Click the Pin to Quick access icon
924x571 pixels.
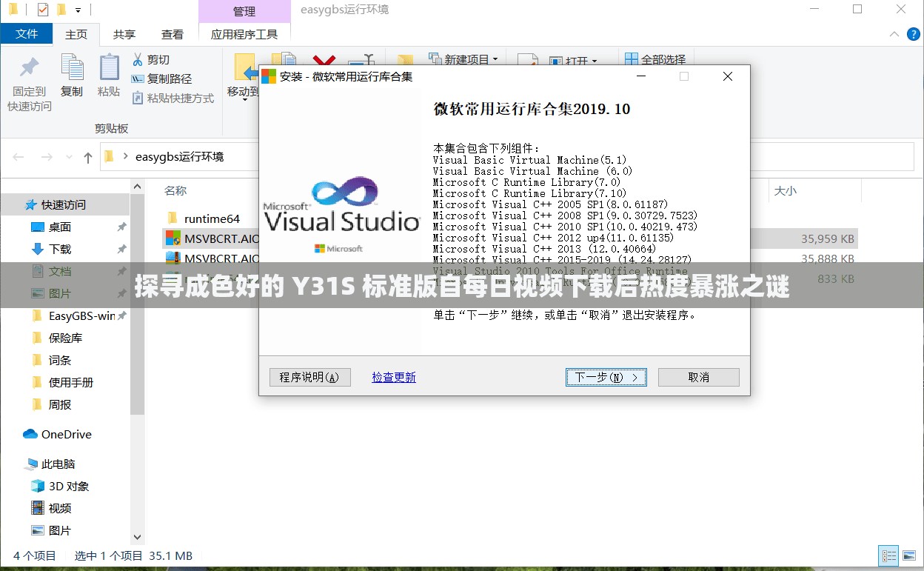click(29, 69)
